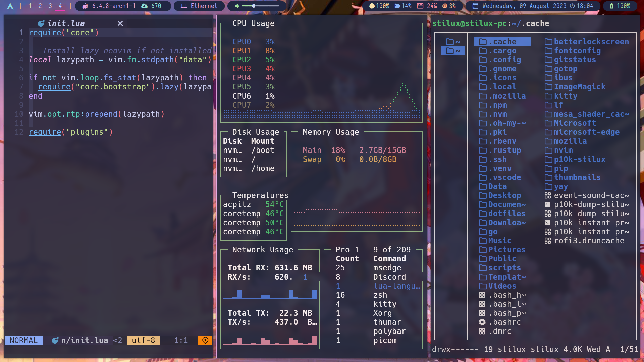Image resolution: width=644 pixels, height=362 pixels.
Task: Click the battery icon in polybar
Action: (611, 6)
